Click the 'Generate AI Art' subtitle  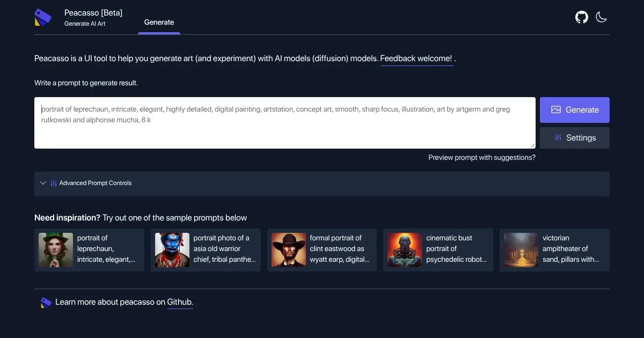pyautogui.click(x=85, y=24)
